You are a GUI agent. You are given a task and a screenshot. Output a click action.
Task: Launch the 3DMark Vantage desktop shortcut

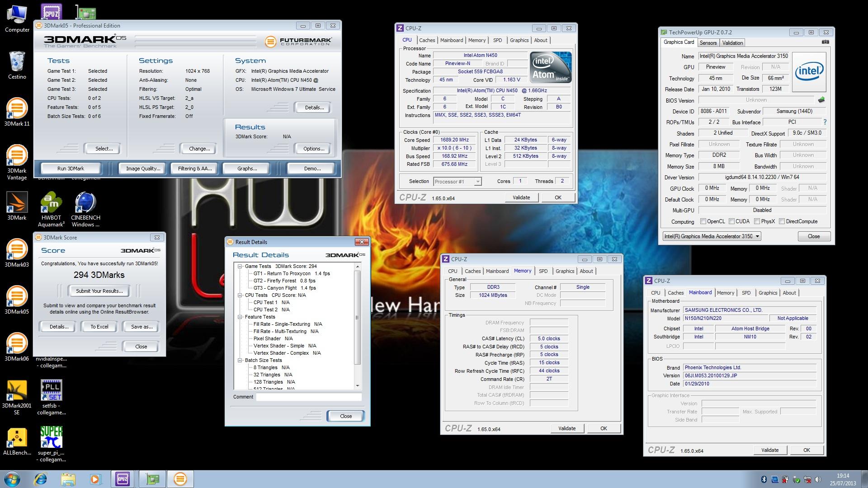tap(17, 162)
